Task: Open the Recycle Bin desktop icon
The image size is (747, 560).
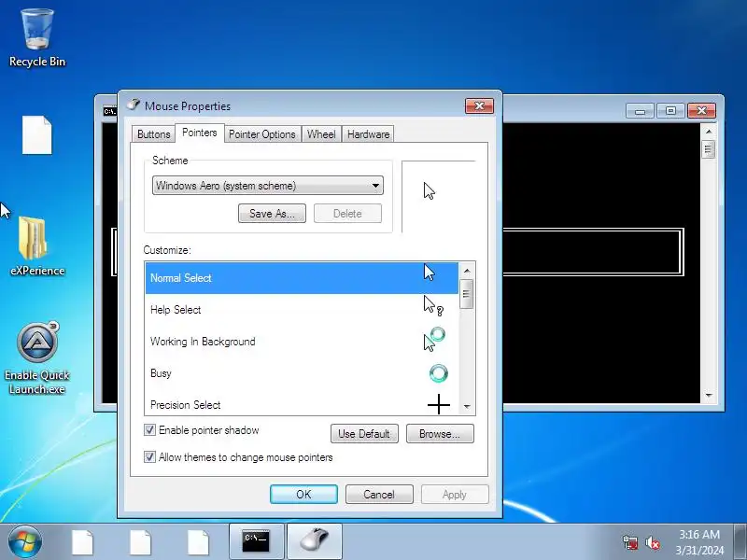Action: pos(37,38)
